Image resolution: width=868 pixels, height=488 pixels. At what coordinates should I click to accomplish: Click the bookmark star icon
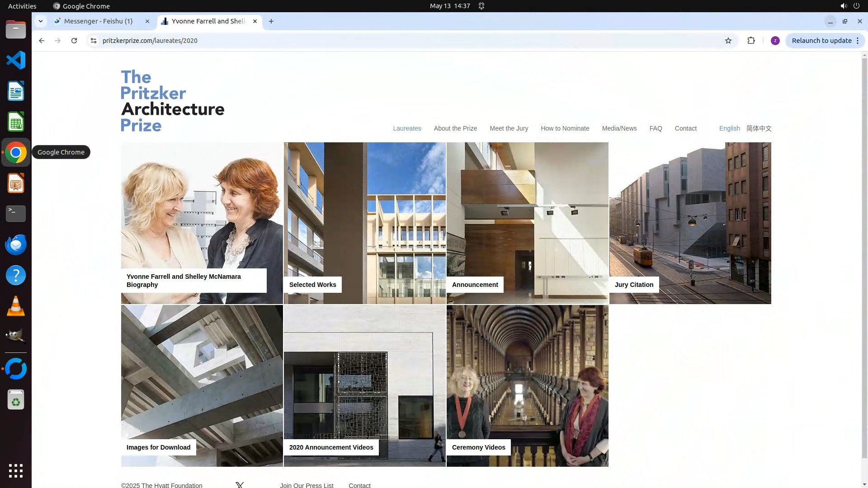tap(728, 41)
